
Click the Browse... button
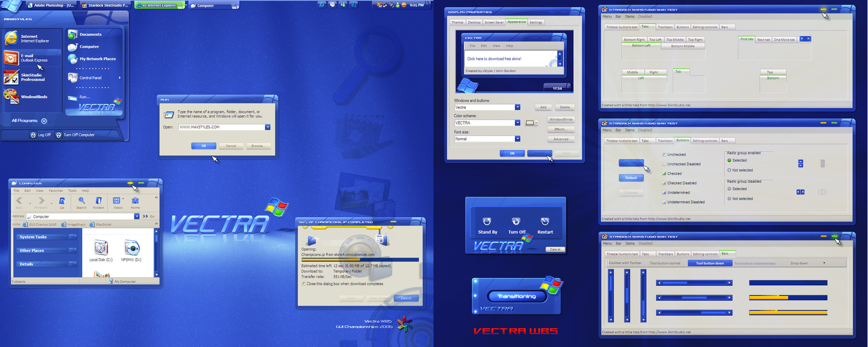click(x=258, y=146)
